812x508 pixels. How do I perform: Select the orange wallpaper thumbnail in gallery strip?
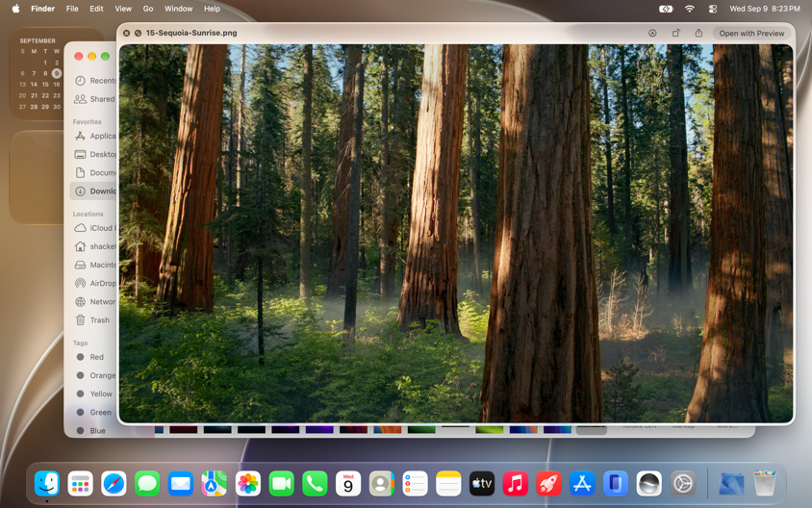(388, 429)
